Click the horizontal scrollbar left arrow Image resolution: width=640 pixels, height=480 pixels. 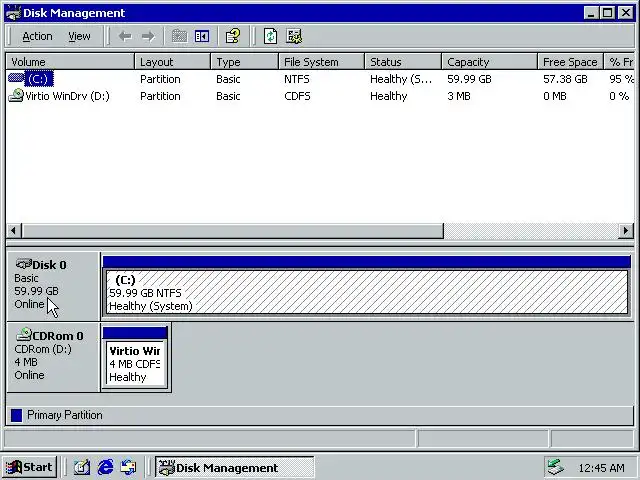13,231
